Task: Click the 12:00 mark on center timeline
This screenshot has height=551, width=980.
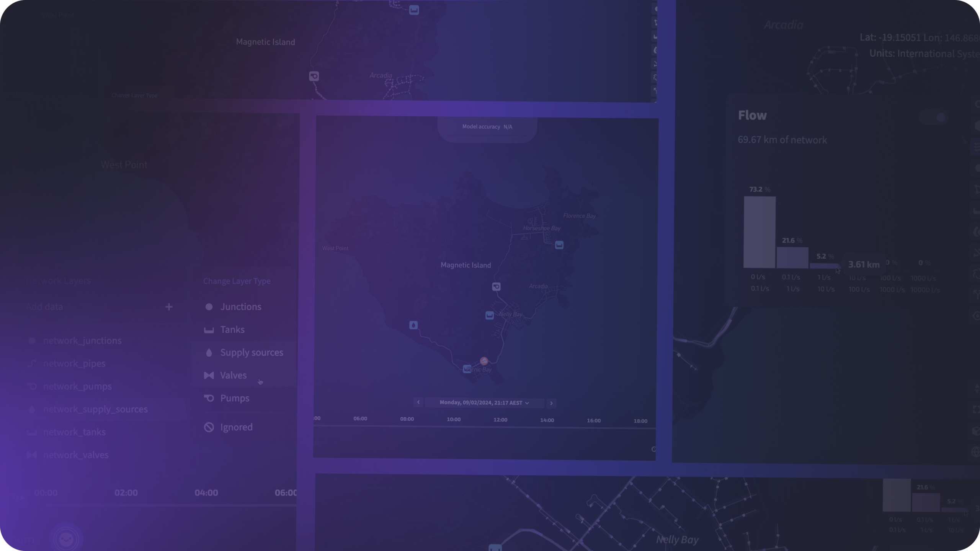Action: (500, 420)
